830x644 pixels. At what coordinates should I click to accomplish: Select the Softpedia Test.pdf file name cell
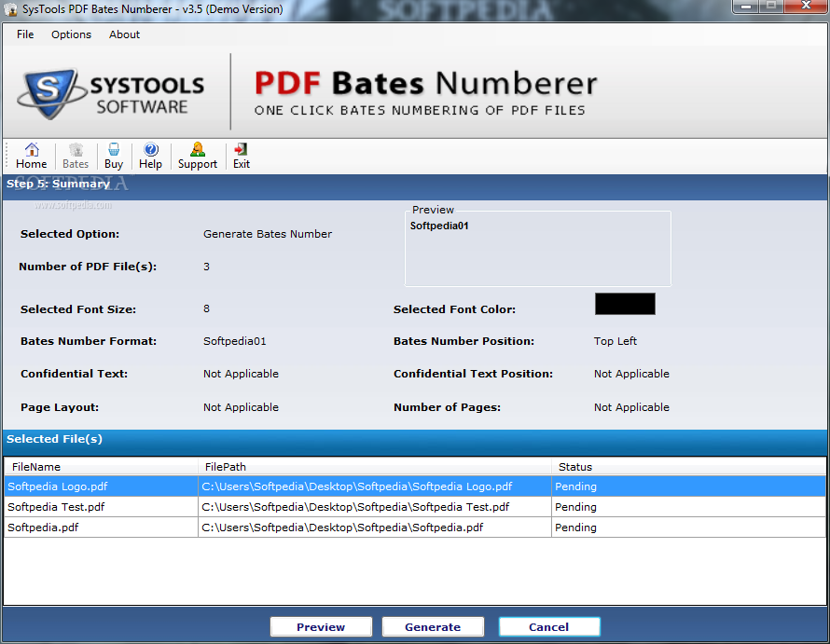coord(101,507)
